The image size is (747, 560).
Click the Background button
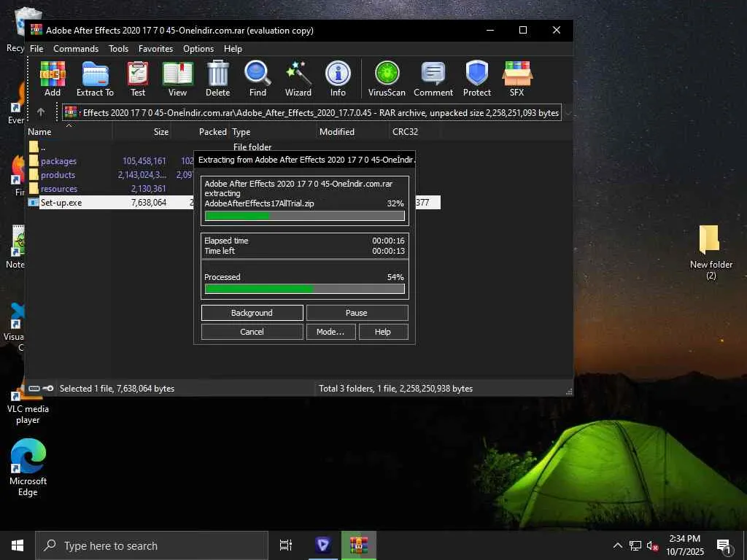pos(252,313)
